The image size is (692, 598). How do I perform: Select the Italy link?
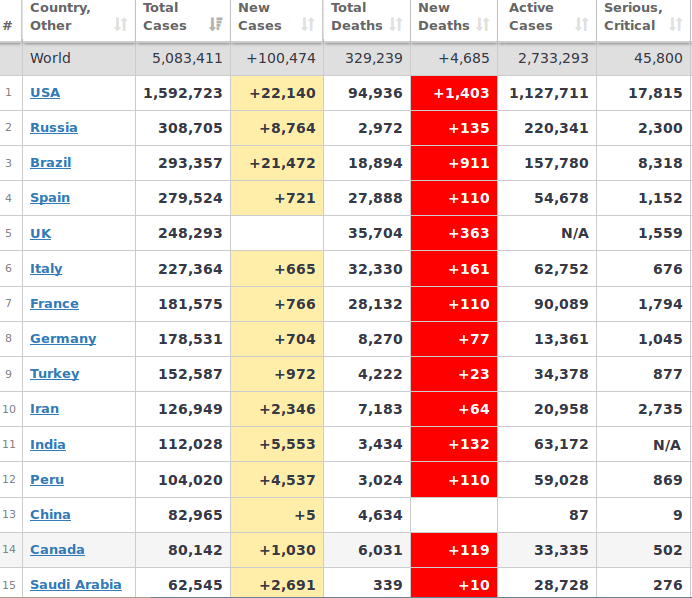click(46, 268)
